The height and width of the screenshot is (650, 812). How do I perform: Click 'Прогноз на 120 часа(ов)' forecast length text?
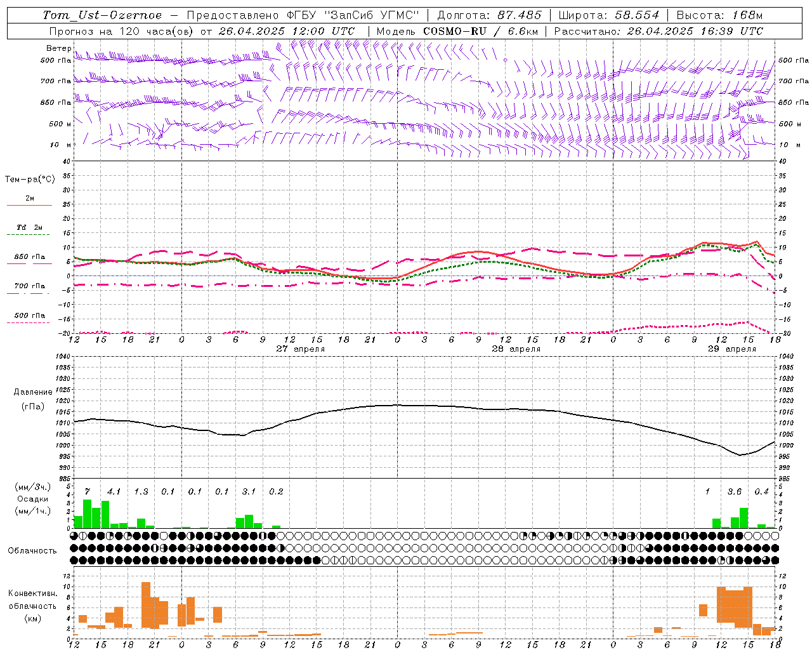[x=122, y=31]
